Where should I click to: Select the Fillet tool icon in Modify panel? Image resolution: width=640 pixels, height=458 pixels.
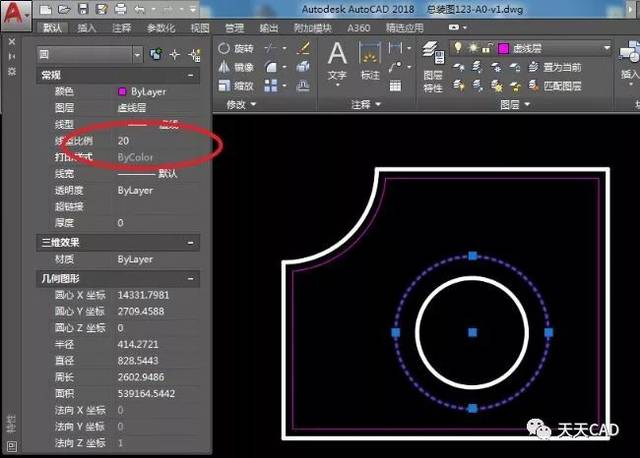coord(271,67)
